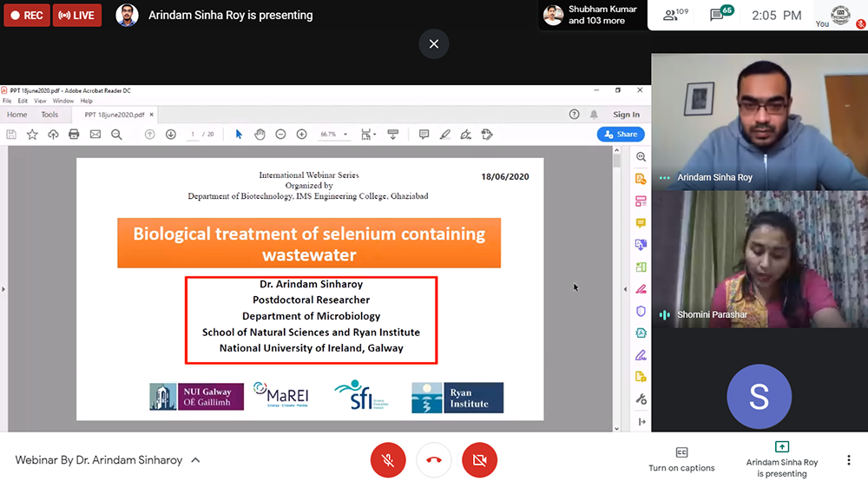The height and width of the screenshot is (488, 868).
Task: Expand the zoom percentage dropdown
Action: [x=345, y=135]
